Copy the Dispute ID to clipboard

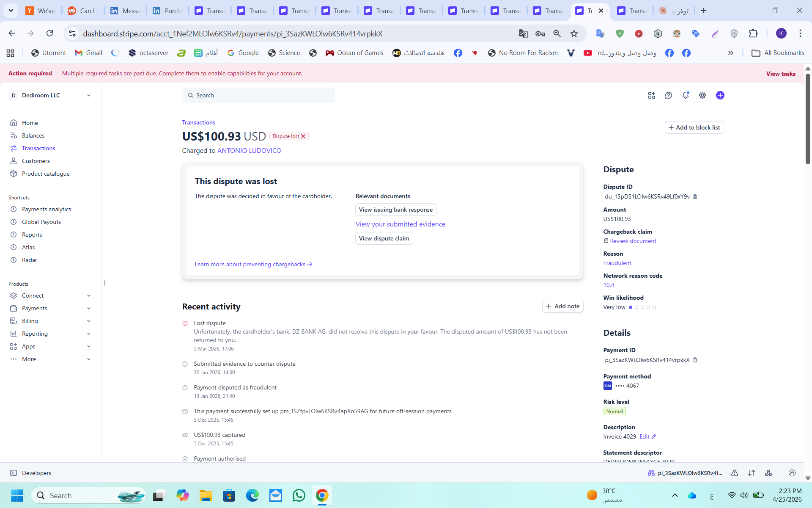coord(695,196)
